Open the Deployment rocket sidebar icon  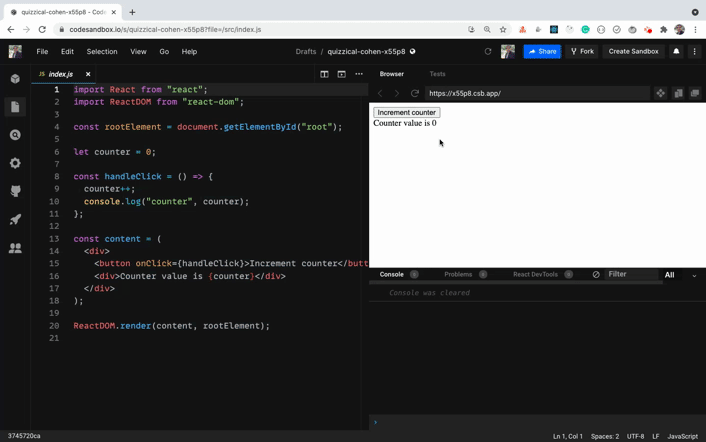(x=15, y=220)
